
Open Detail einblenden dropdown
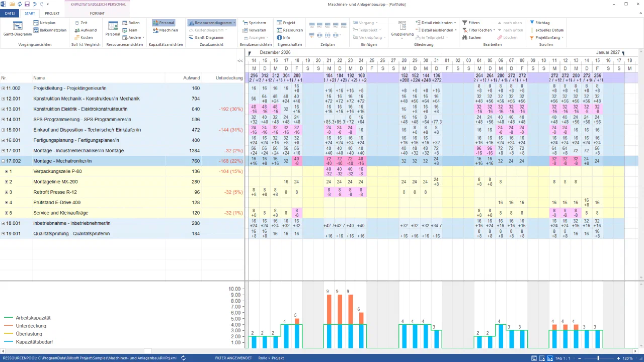436,23
